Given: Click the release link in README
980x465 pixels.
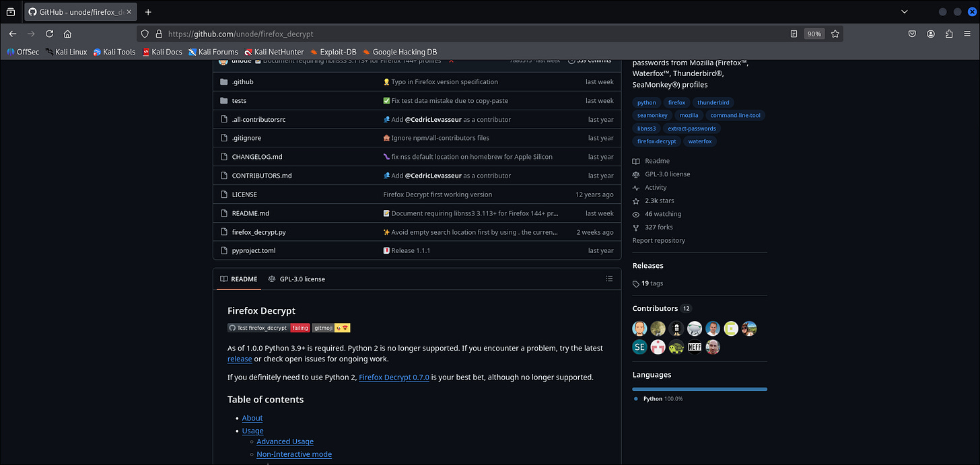Looking at the screenshot, I should tap(240, 359).
